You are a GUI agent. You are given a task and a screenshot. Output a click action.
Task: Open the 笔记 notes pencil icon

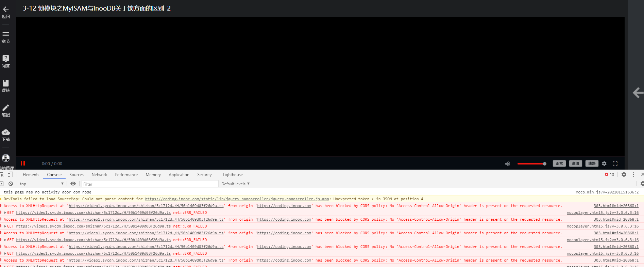[6, 108]
